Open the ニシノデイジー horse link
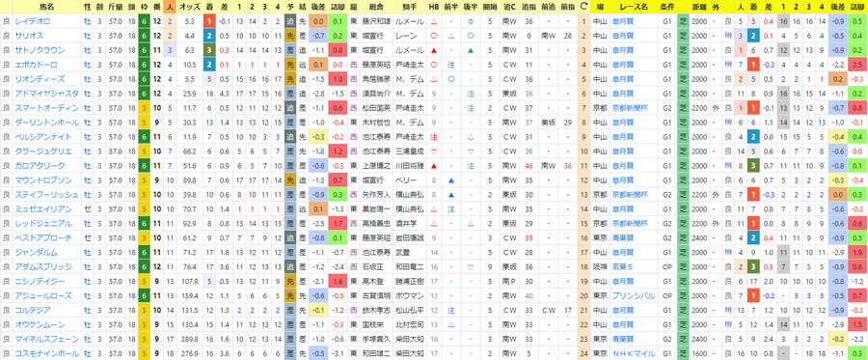Viewport: 868px width, 360px height. [x=41, y=281]
